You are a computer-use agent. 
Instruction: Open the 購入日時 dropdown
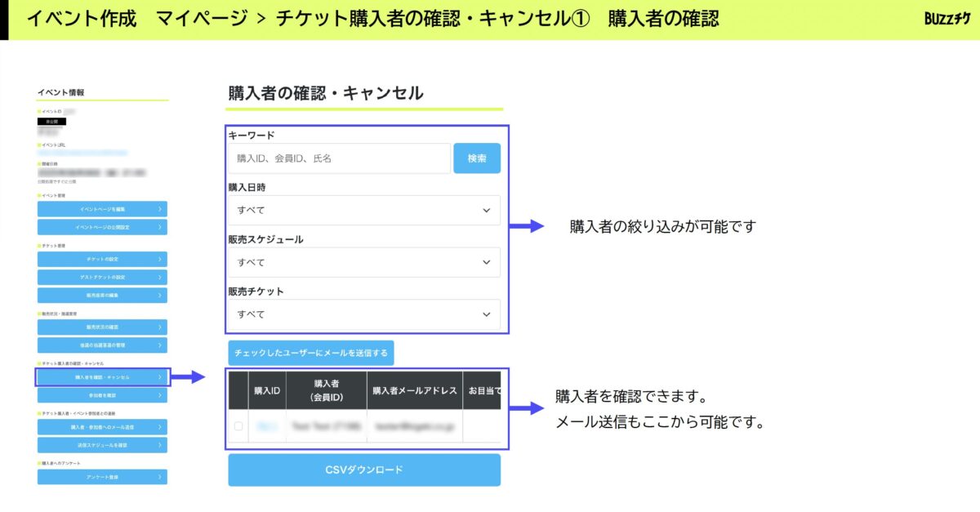pos(363,211)
